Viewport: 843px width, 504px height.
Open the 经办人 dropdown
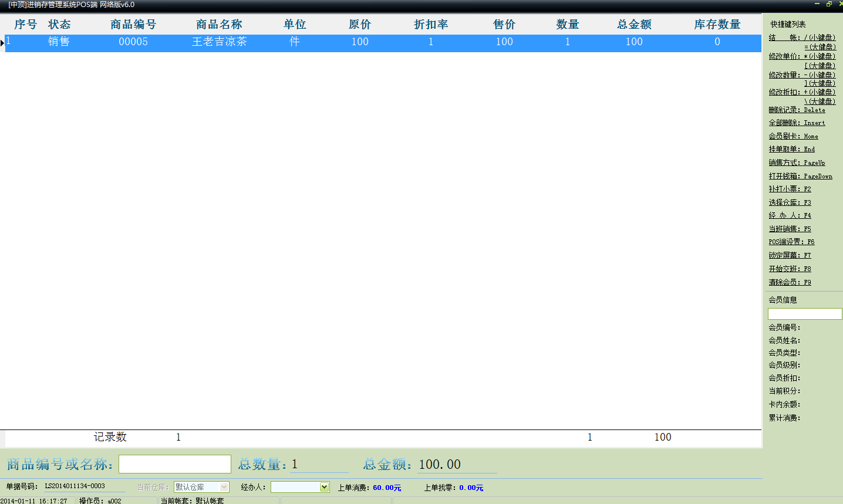(324, 487)
